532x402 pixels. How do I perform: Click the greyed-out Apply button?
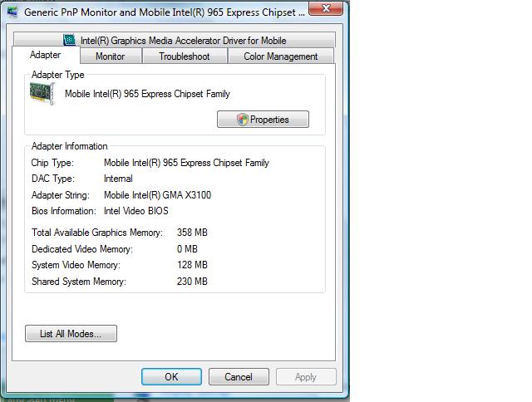point(306,377)
